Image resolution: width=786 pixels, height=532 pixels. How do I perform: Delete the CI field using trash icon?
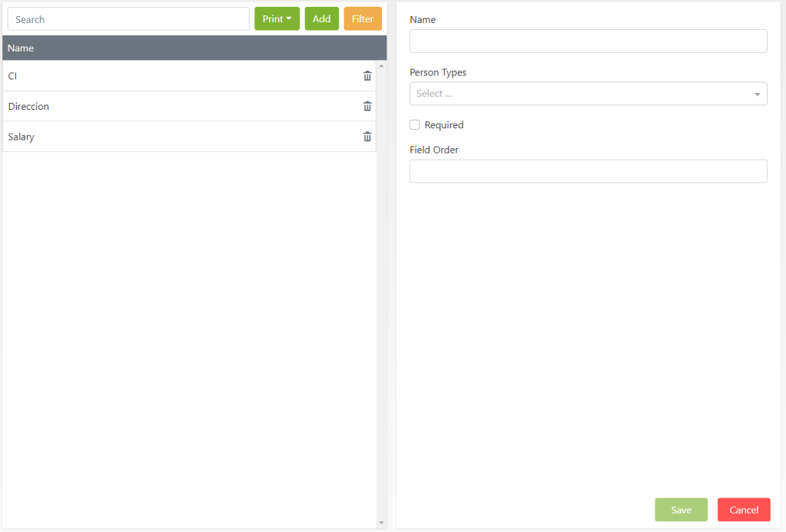(367, 76)
